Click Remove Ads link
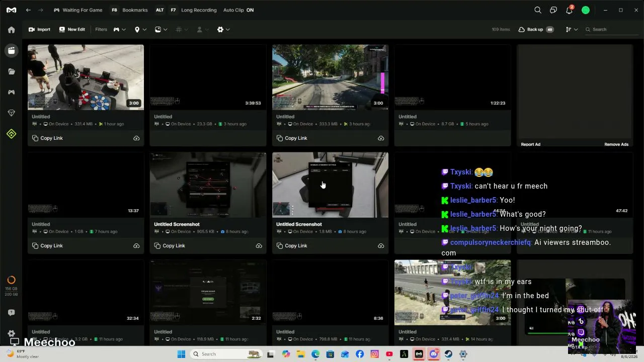Viewport: 644px width, 362px height. click(x=616, y=144)
